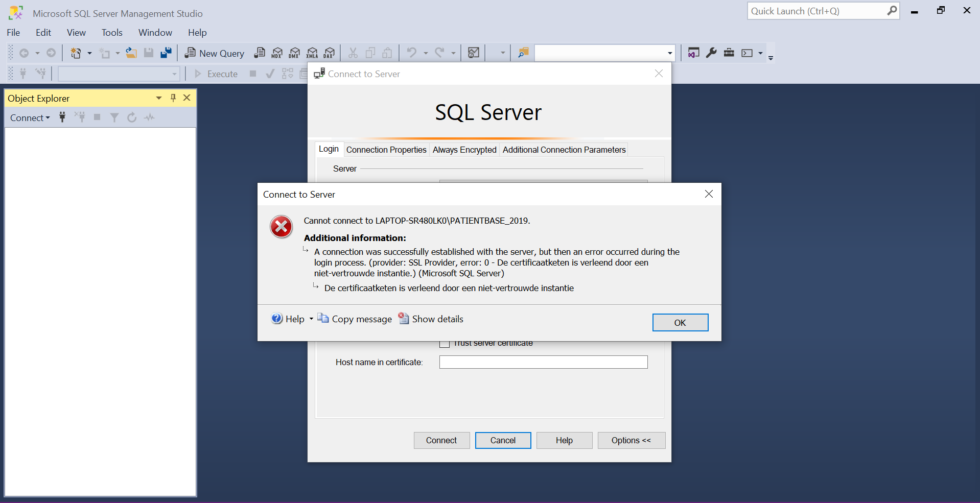Image resolution: width=980 pixels, height=503 pixels.
Task: Open the Properties wrench icon
Action: click(x=711, y=53)
